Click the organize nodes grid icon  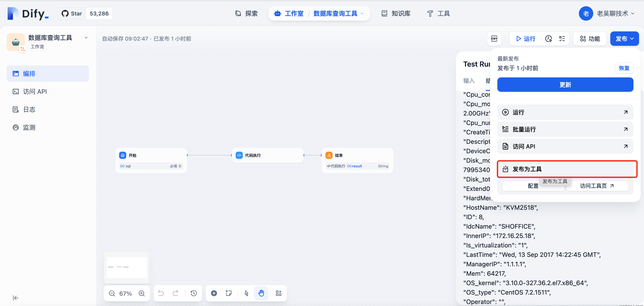coord(278,293)
